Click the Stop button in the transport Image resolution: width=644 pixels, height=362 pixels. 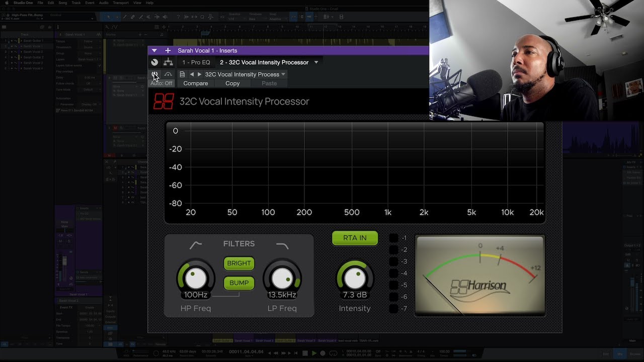(x=305, y=353)
